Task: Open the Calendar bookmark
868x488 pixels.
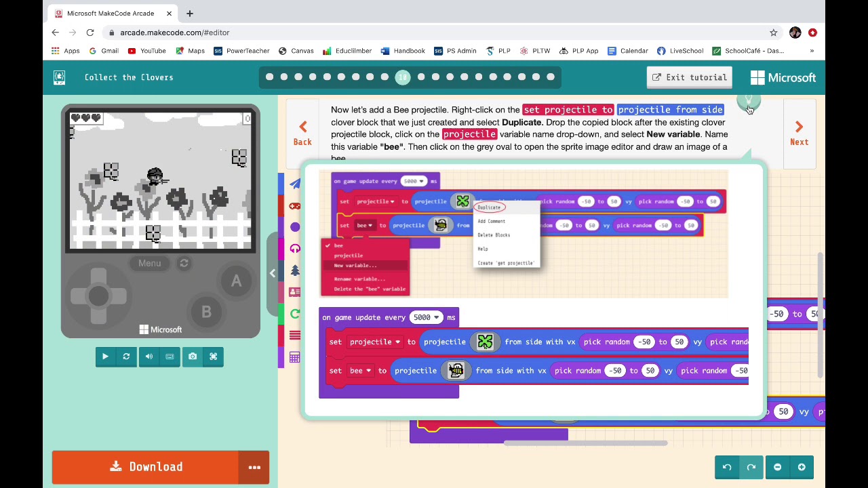Action: [x=628, y=51]
